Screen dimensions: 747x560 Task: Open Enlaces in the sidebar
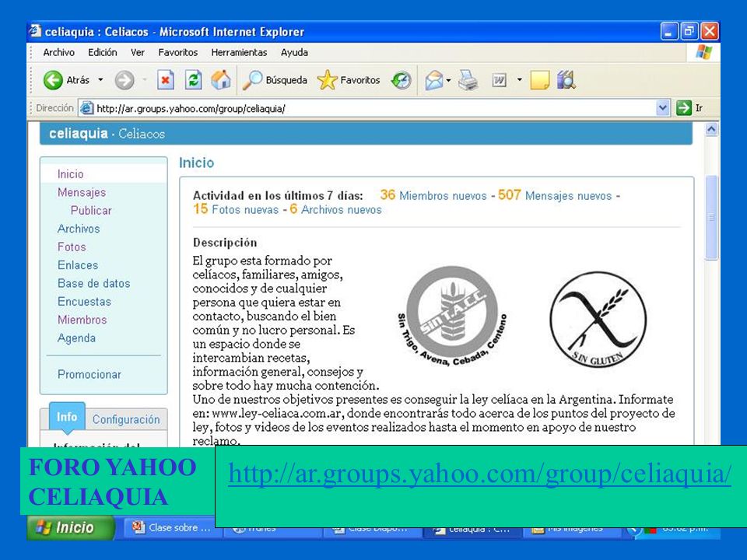click(x=78, y=265)
